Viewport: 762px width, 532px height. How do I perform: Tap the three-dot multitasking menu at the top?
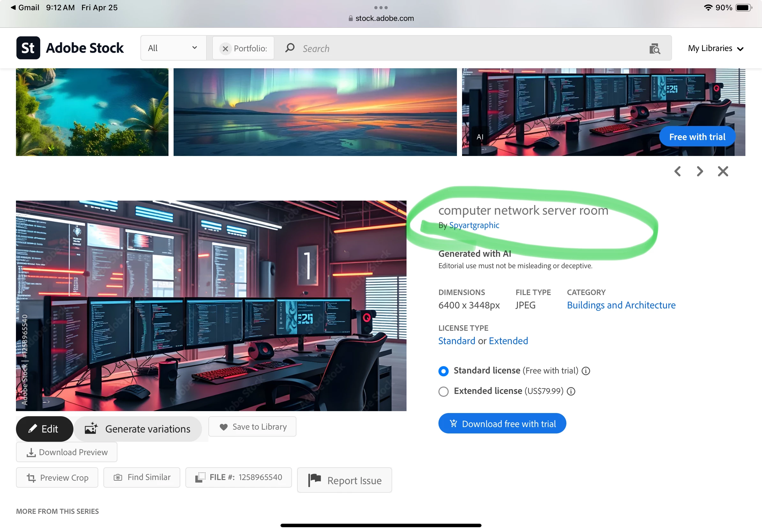tap(381, 7)
